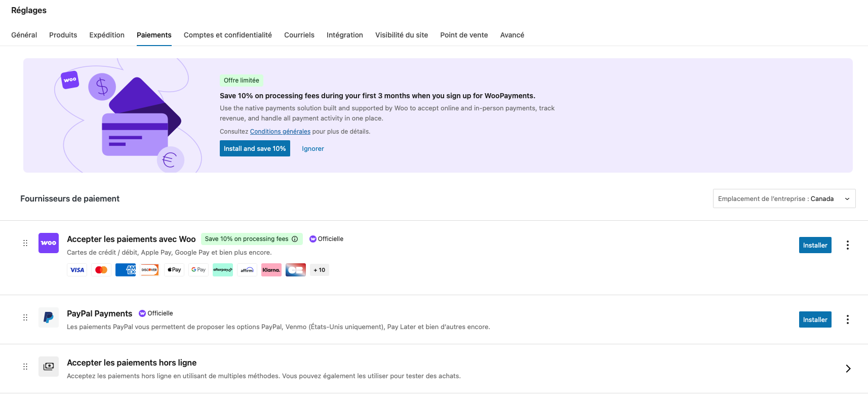Open the Emplacement de l'entreprise dropdown

(x=784, y=198)
